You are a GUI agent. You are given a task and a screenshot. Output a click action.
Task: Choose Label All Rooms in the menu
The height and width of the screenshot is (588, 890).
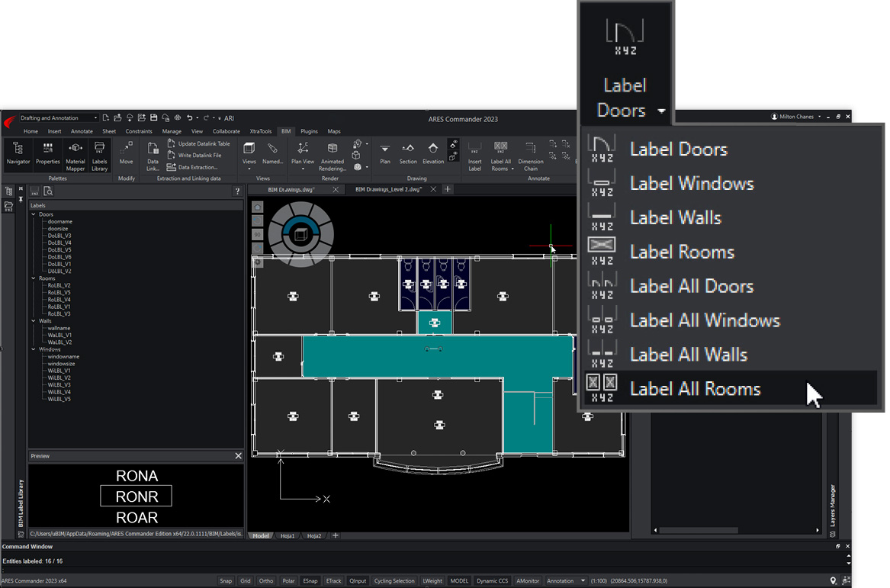pyautogui.click(x=731, y=389)
